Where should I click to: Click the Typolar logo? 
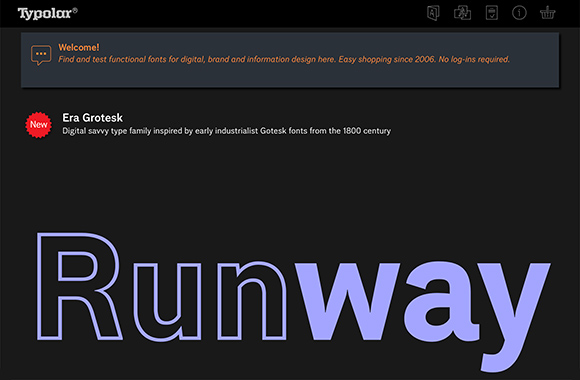(45, 14)
